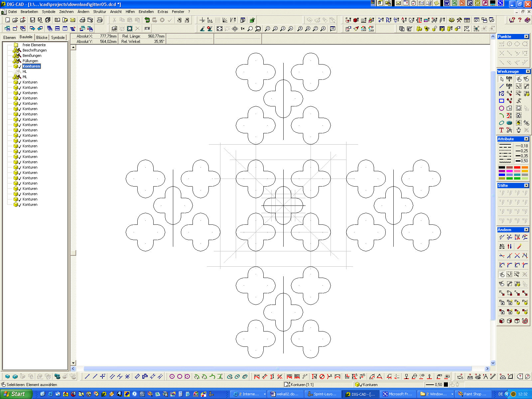The image size is (532, 399).
Task: Close the Werkzeuge panel
Action: [528, 71]
